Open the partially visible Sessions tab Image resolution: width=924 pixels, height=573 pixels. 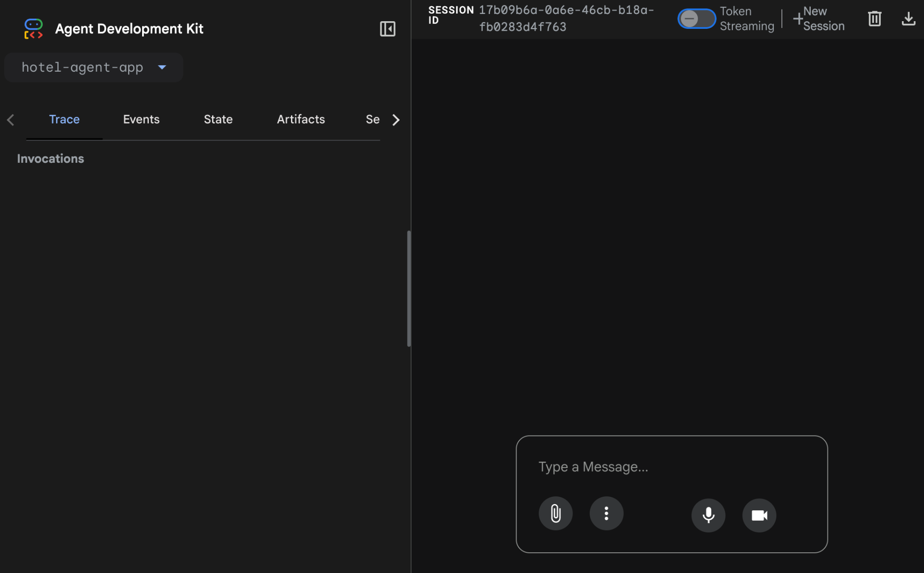point(373,119)
